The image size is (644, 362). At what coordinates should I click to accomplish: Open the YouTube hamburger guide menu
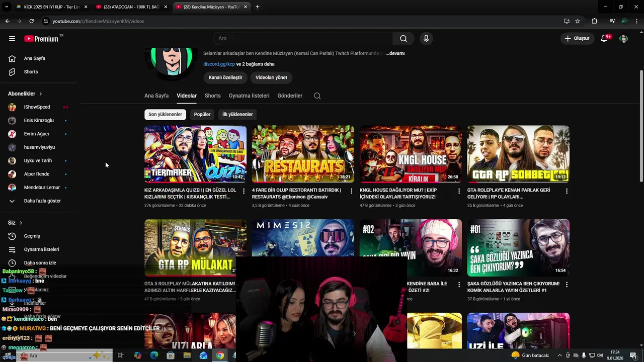[12, 39]
